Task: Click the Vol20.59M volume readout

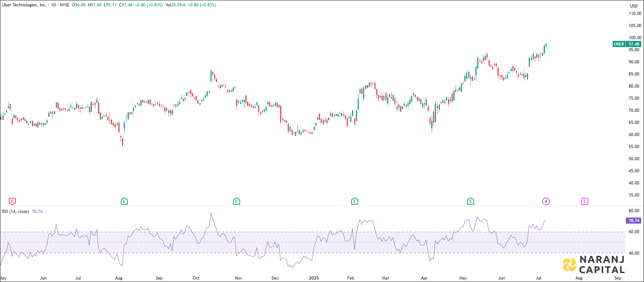Action: pos(176,5)
